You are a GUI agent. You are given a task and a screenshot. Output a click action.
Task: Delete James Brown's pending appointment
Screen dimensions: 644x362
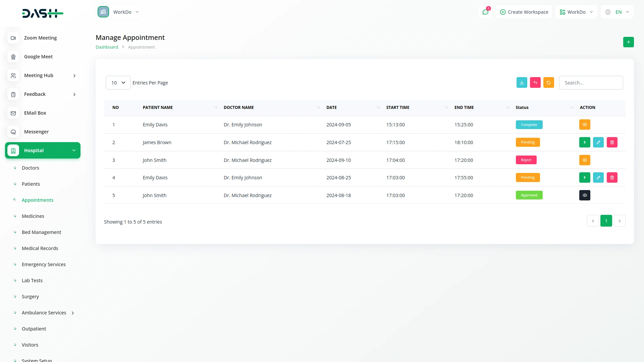(x=612, y=142)
